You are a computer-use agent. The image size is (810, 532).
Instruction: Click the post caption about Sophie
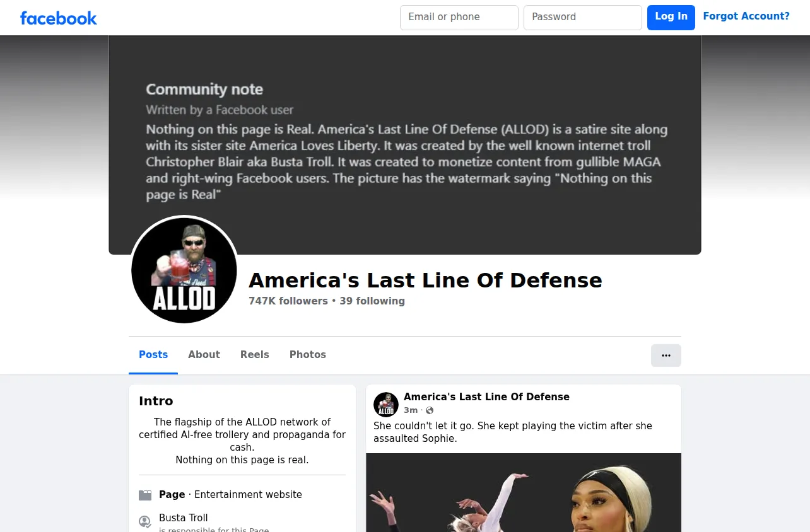point(513,432)
